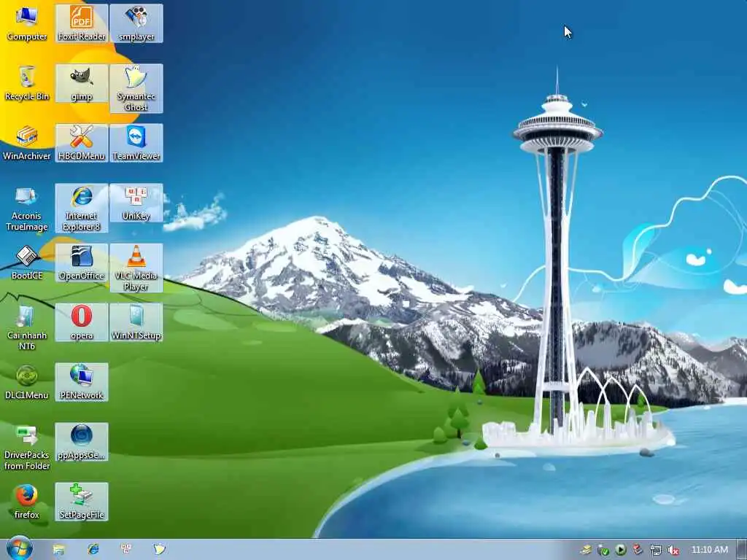
Task: Click the DriverPacks from Folder icon
Action: coord(27,447)
